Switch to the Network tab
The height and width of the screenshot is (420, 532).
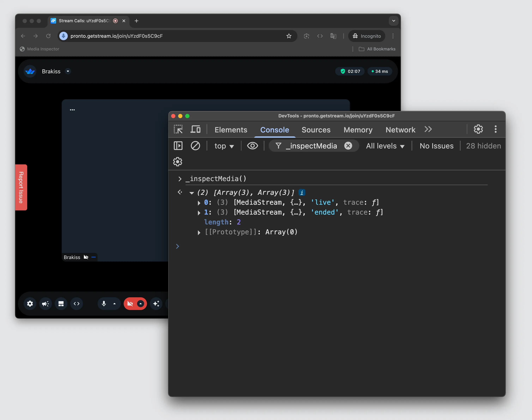click(x=400, y=130)
